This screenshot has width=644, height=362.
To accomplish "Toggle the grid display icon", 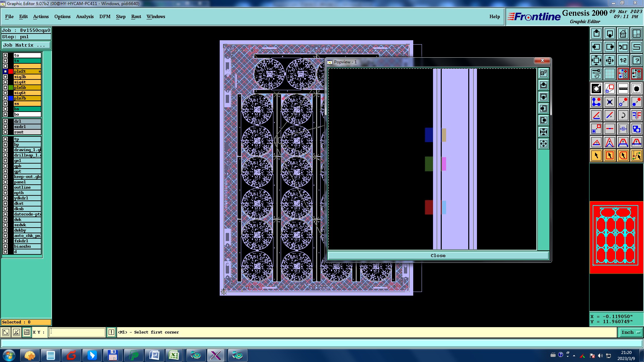I will tap(609, 74).
